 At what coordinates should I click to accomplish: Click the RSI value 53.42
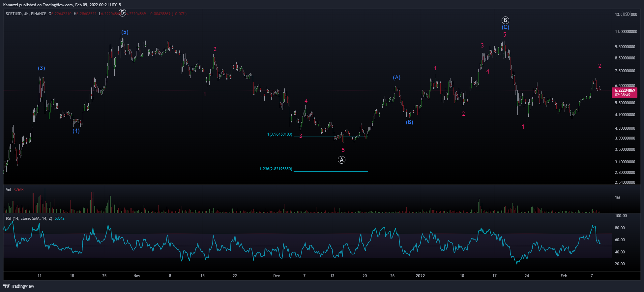tap(59, 218)
